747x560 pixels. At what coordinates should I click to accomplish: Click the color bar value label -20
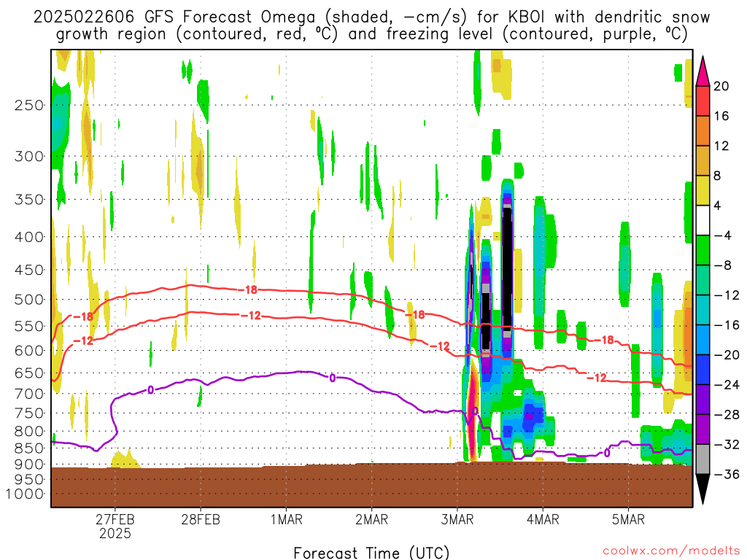(727, 355)
